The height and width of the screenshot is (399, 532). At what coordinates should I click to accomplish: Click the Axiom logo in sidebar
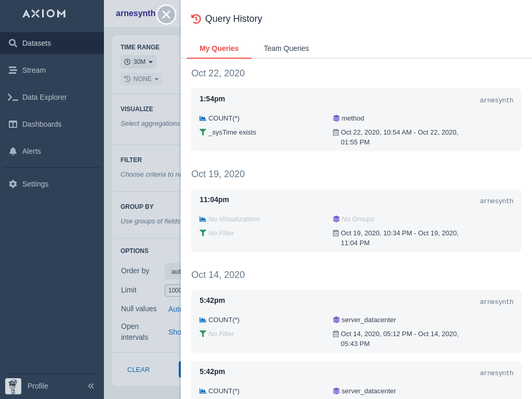click(44, 14)
